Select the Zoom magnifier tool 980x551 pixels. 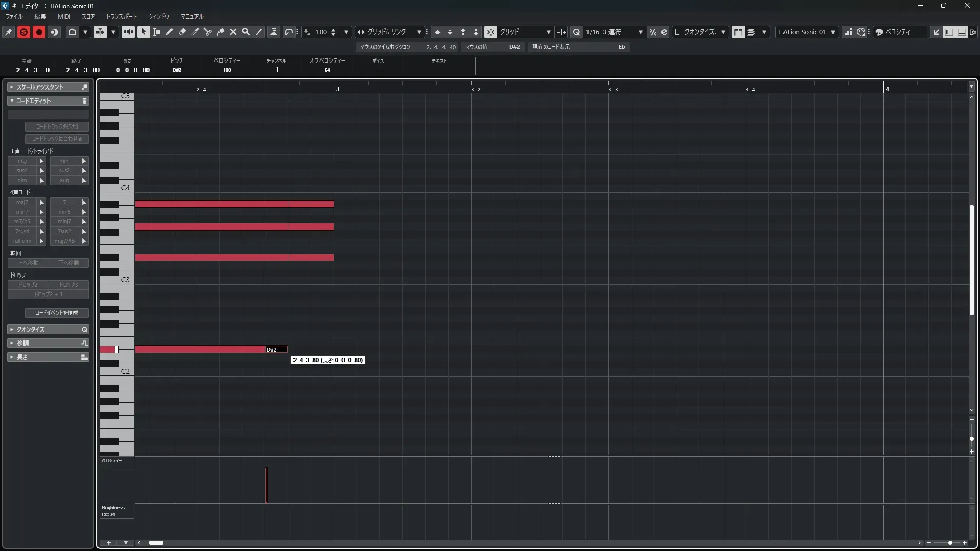tap(246, 32)
